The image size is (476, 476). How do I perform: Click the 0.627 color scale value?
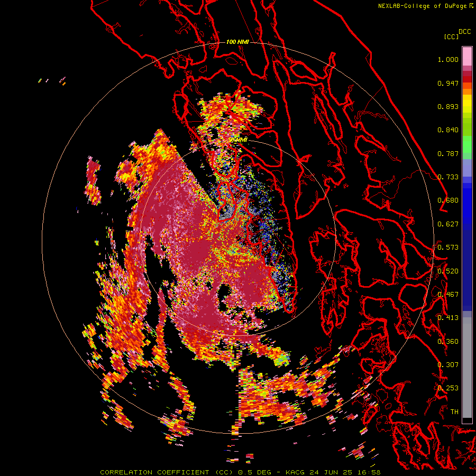click(x=448, y=224)
